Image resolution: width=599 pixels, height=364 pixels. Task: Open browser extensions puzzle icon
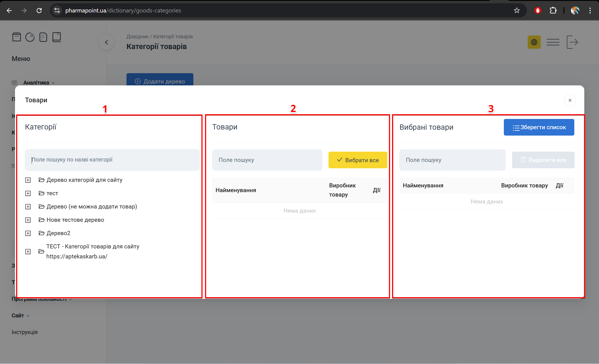[553, 11]
